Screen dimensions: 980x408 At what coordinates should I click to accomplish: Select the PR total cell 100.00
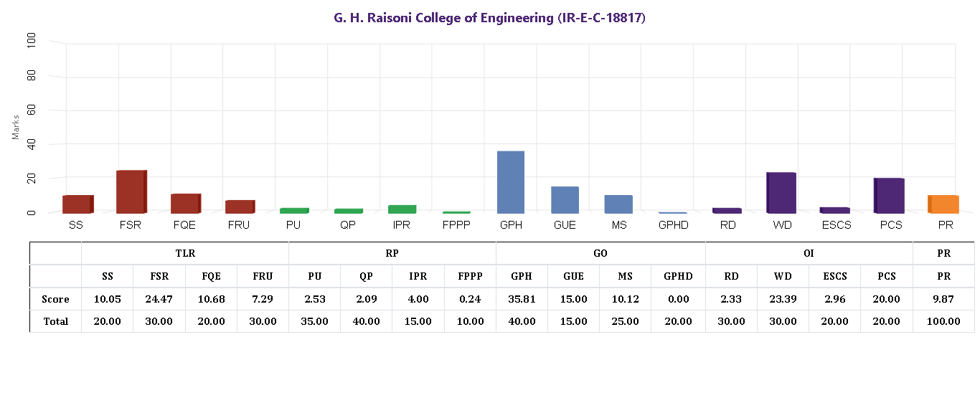click(x=943, y=321)
